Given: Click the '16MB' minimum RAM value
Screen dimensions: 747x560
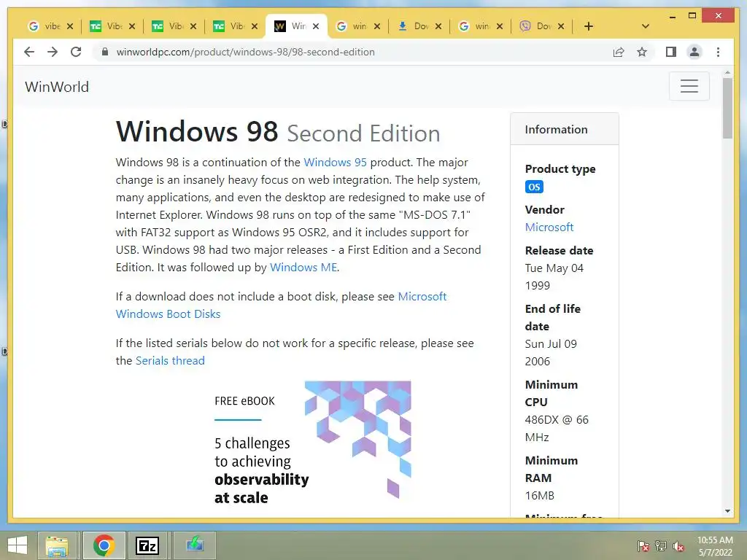Looking at the screenshot, I should point(539,496).
